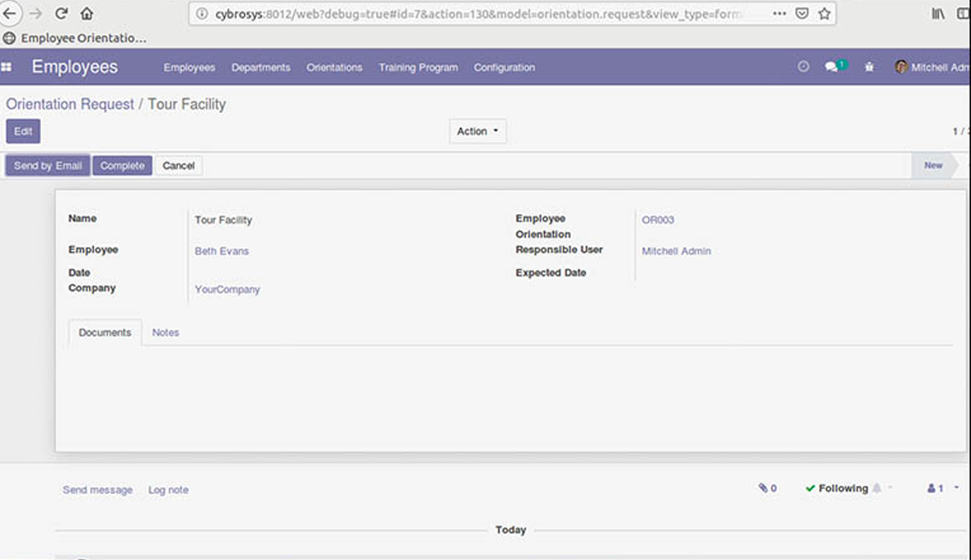
Task: Expand the followers list caret
Action: click(956, 488)
